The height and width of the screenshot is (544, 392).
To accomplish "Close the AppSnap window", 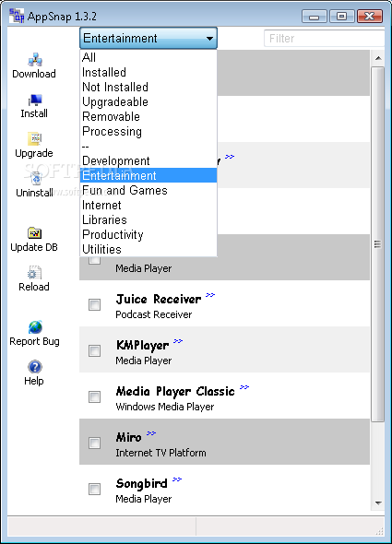I will click(370, 17).
